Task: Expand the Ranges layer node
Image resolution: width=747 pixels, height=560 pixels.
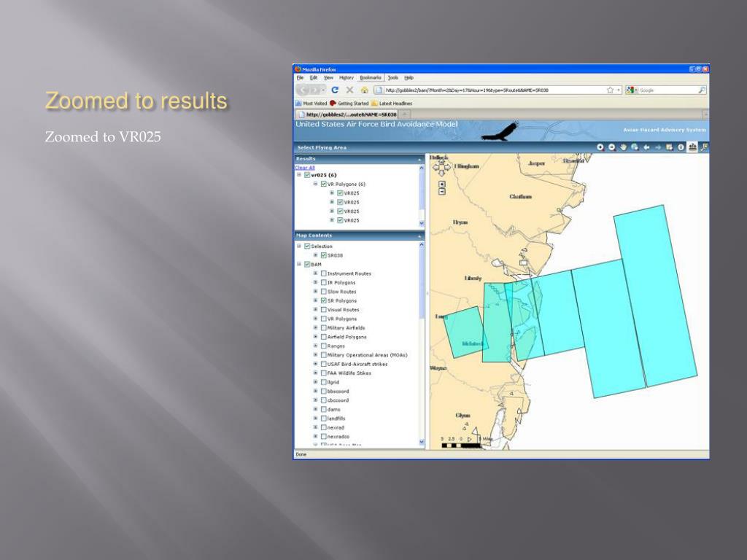Action: pos(315,346)
